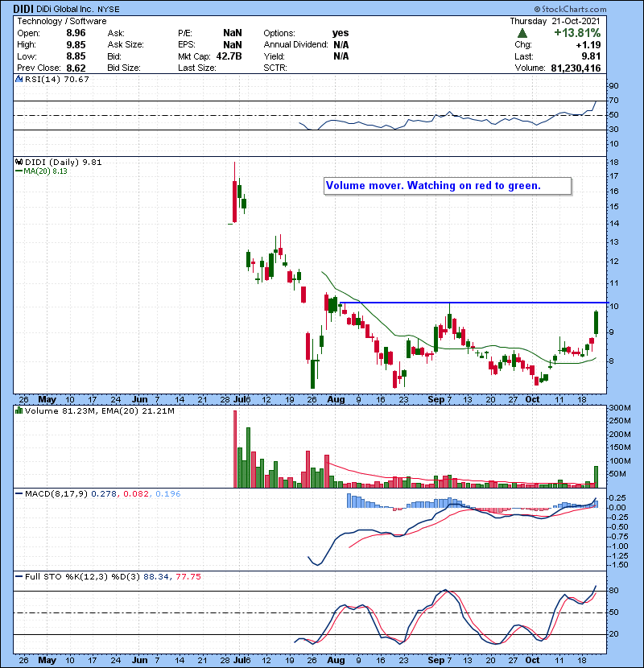Click the Options yes value

tap(341, 33)
